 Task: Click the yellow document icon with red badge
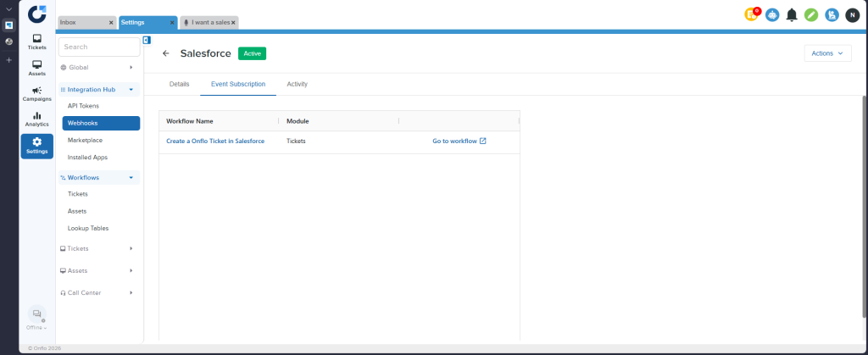752,15
